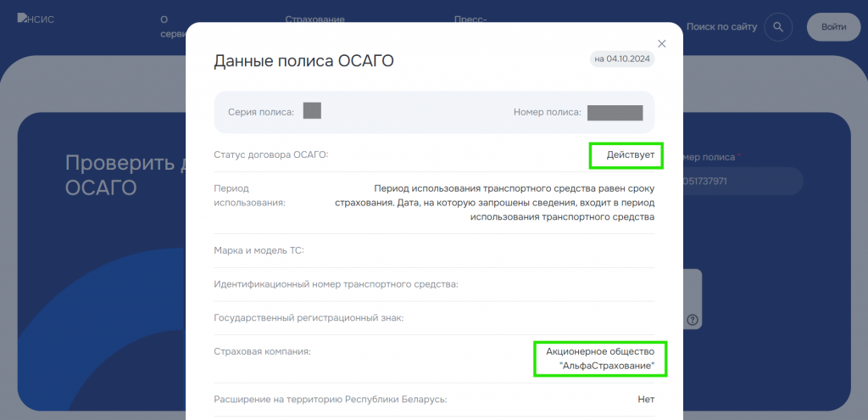Click the Нет value for Belarus extension
The width and height of the screenshot is (868, 420).
pyautogui.click(x=646, y=400)
